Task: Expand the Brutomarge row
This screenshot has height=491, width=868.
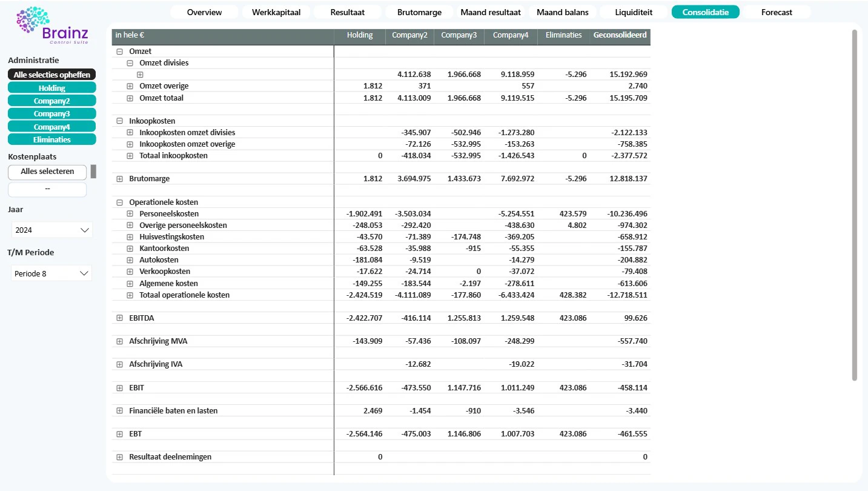Action: (x=119, y=179)
